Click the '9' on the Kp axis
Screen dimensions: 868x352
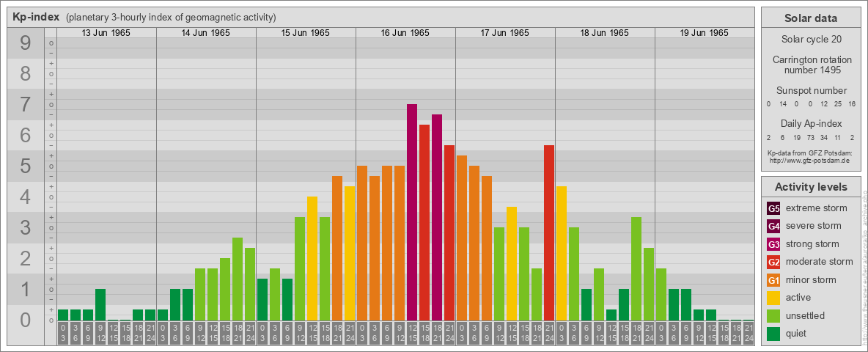click(x=25, y=43)
